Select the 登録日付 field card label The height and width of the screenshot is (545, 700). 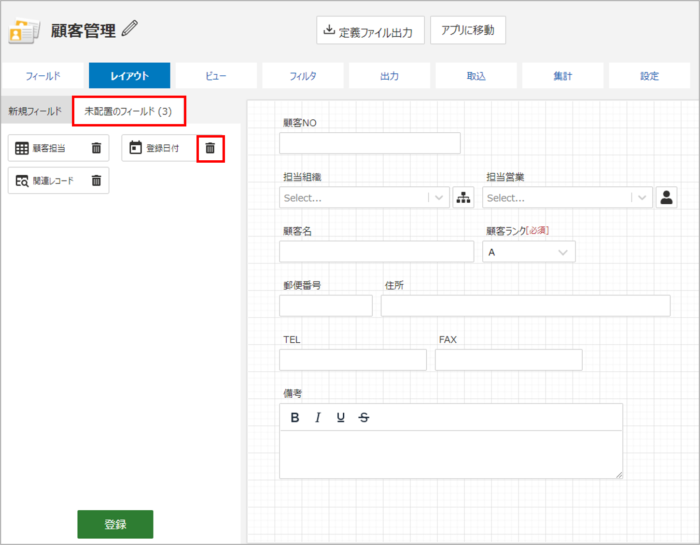coord(162,148)
